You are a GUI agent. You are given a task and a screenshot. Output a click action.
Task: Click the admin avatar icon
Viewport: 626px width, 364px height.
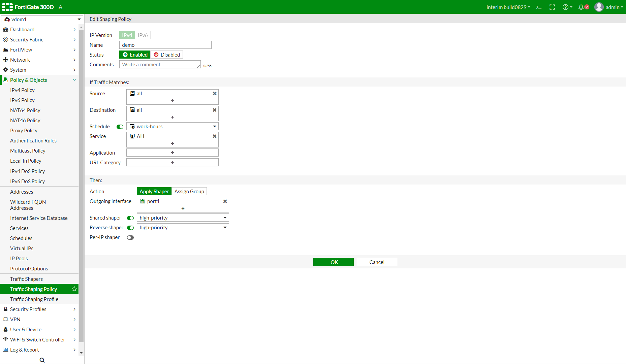click(x=599, y=7)
